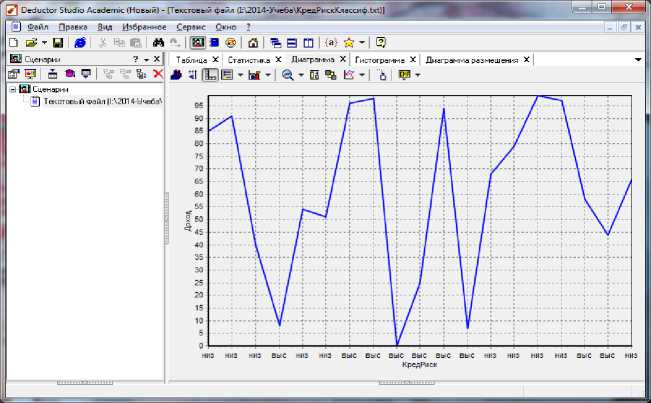Click the yellow star favorites icon
Image resolution: width=651 pixels, height=403 pixels.
[x=349, y=43]
